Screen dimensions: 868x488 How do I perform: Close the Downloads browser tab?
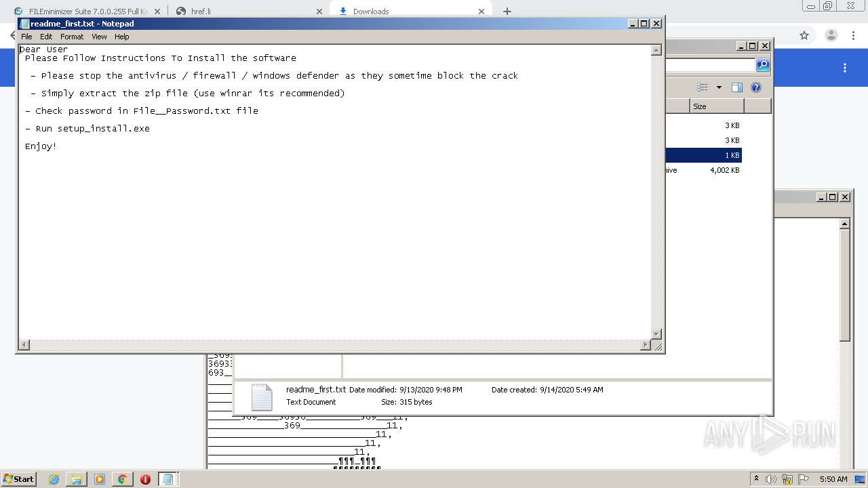481,12
